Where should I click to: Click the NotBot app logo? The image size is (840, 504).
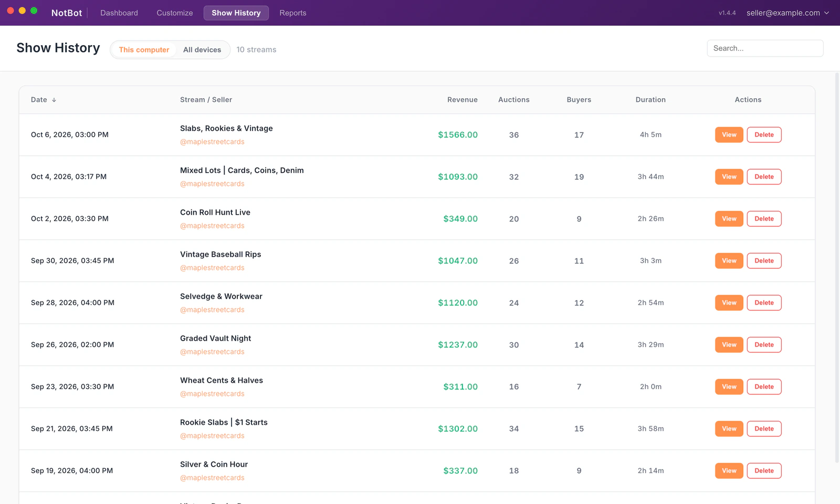[67, 13]
